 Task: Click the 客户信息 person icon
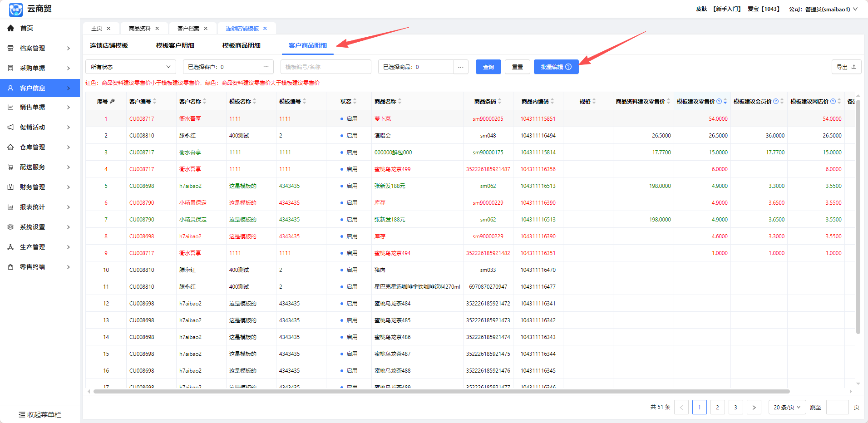[10, 88]
